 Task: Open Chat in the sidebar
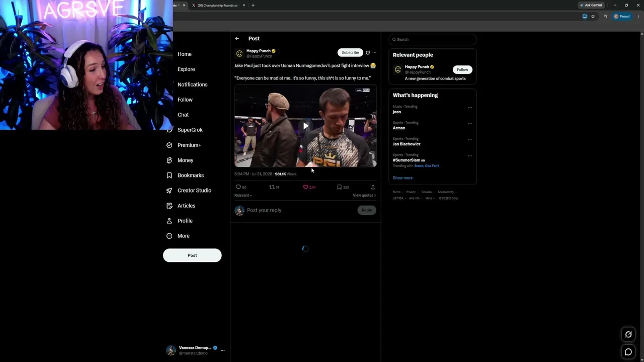pos(183,115)
